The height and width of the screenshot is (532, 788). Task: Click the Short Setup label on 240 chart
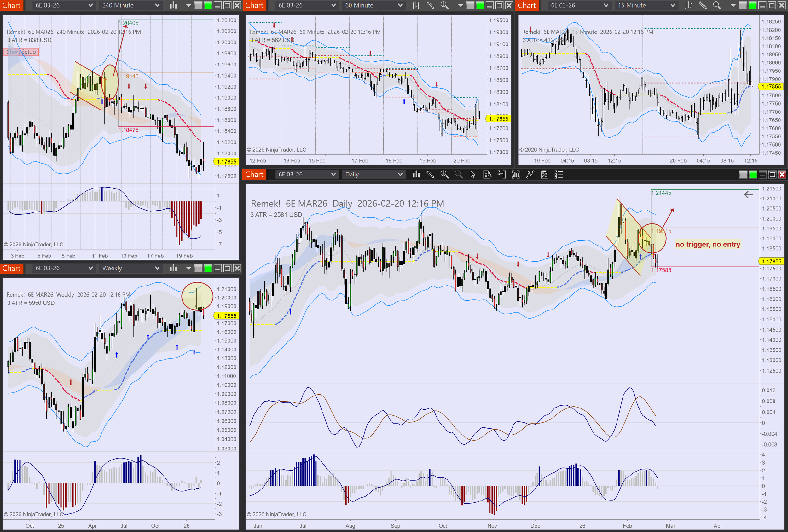pos(21,52)
